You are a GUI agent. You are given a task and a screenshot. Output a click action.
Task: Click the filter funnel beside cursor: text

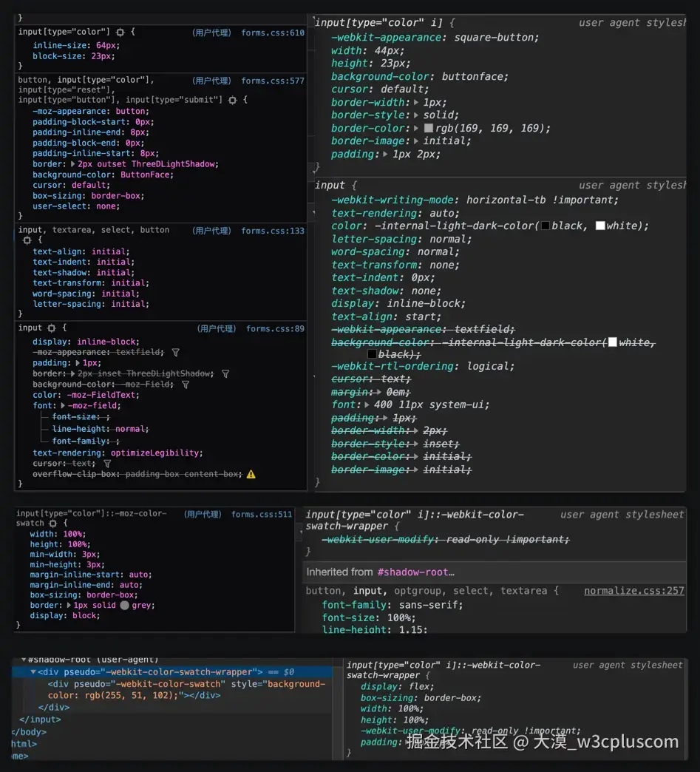coord(107,464)
